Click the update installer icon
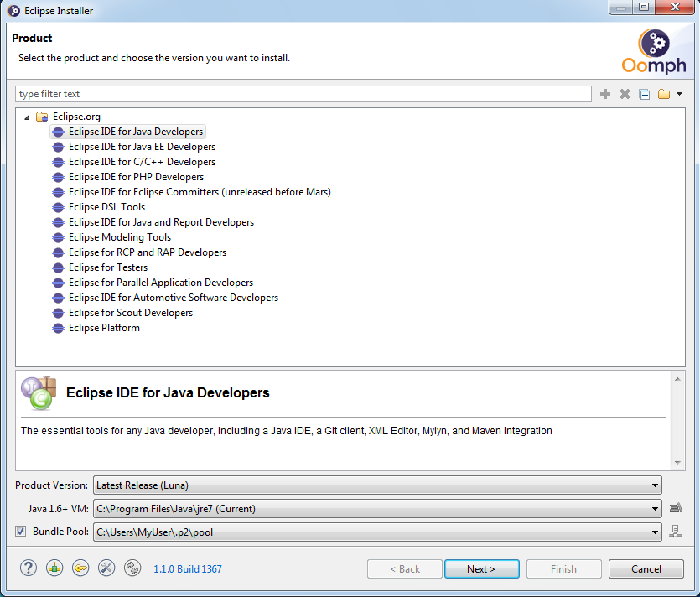Image resolution: width=700 pixels, height=597 pixels. [54, 568]
